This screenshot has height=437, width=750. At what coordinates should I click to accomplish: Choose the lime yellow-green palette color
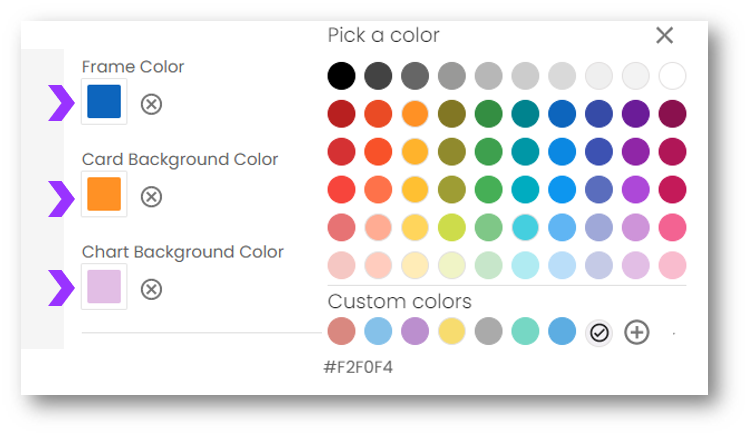pyautogui.click(x=452, y=227)
